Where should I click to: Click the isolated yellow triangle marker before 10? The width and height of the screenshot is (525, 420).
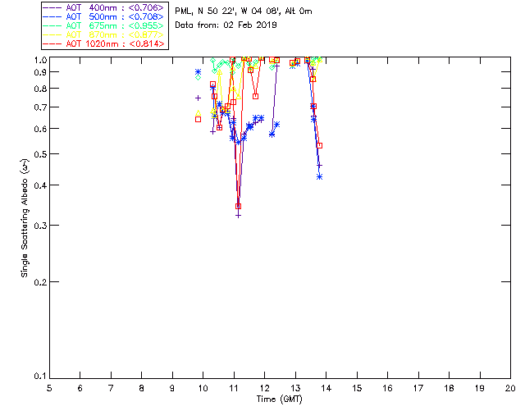pos(199,113)
